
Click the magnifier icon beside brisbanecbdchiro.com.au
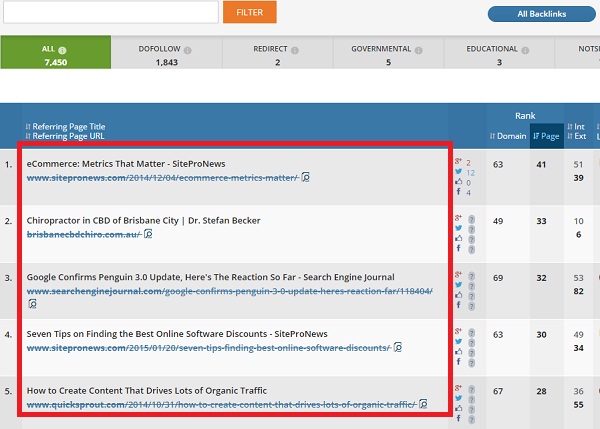[148, 234]
